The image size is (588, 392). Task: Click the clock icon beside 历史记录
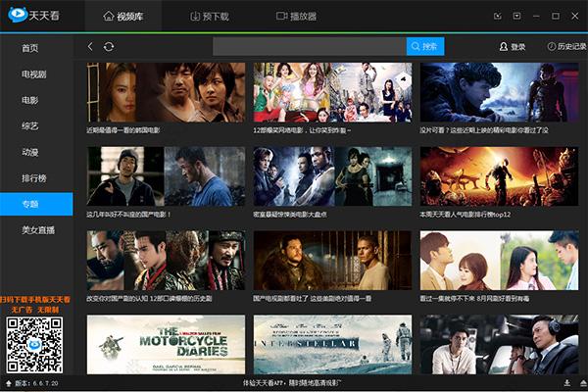click(552, 46)
